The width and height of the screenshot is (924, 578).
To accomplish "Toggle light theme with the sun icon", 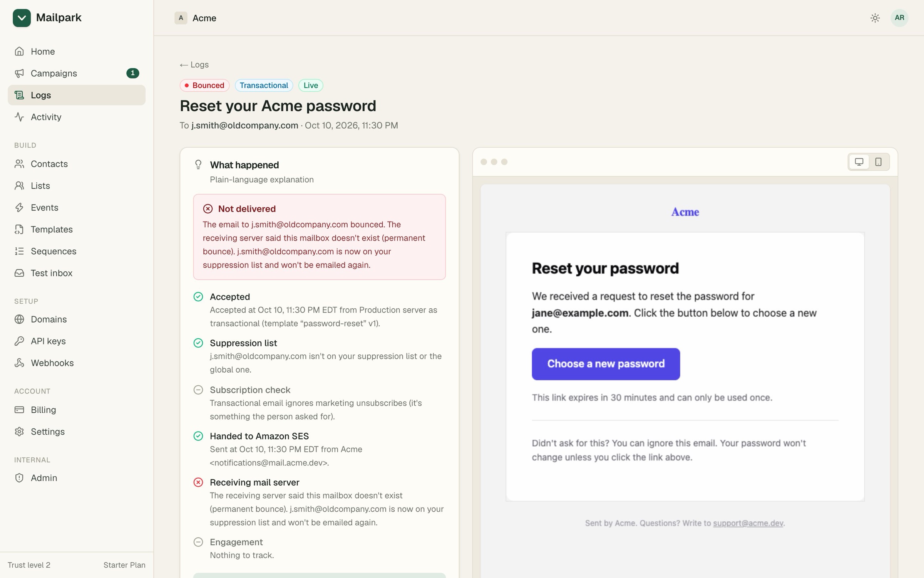I will (875, 18).
